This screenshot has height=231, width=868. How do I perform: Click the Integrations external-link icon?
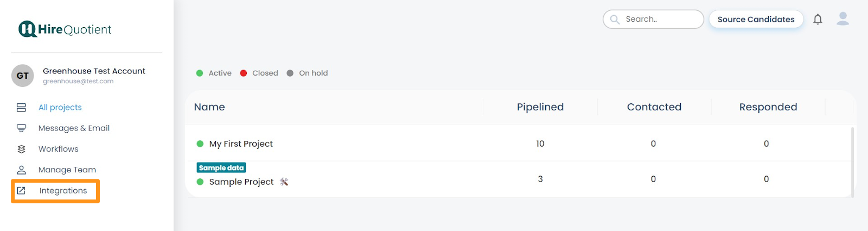(21, 191)
